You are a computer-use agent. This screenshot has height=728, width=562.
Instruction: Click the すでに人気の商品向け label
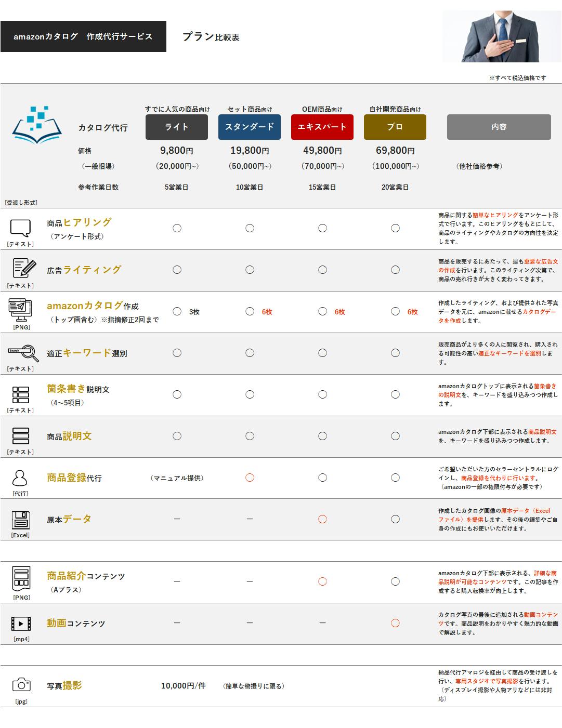click(177, 109)
